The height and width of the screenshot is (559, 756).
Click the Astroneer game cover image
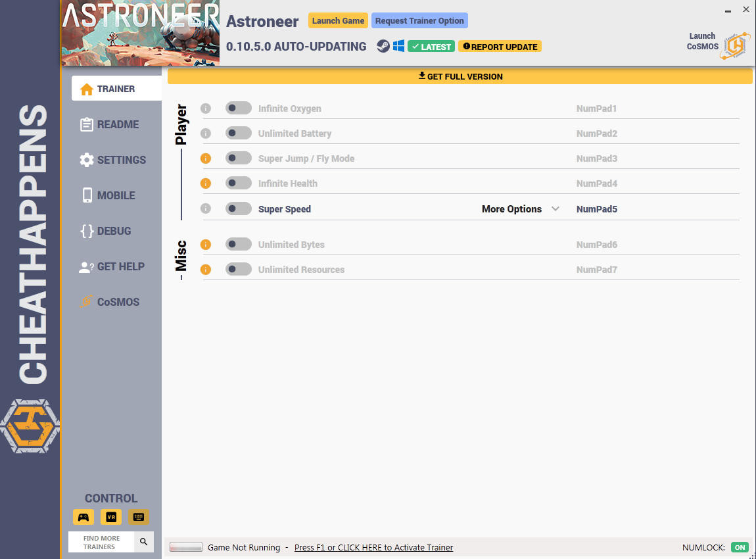coord(140,33)
